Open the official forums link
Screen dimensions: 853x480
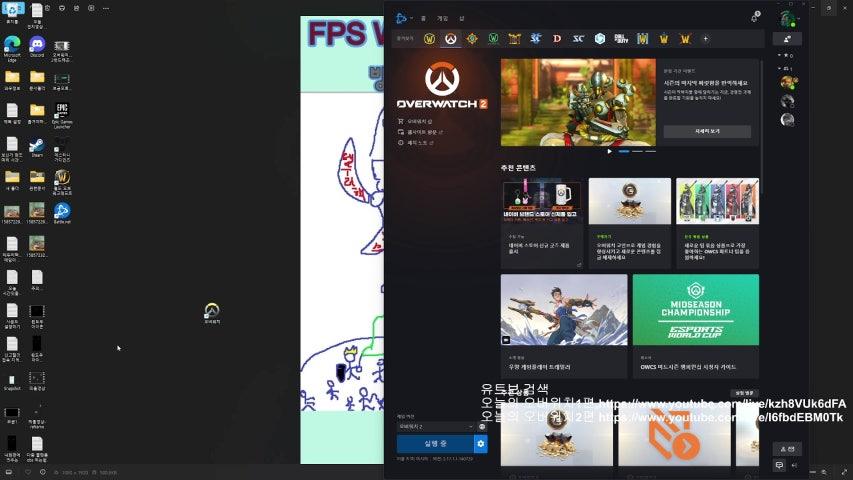(x=420, y=132)
